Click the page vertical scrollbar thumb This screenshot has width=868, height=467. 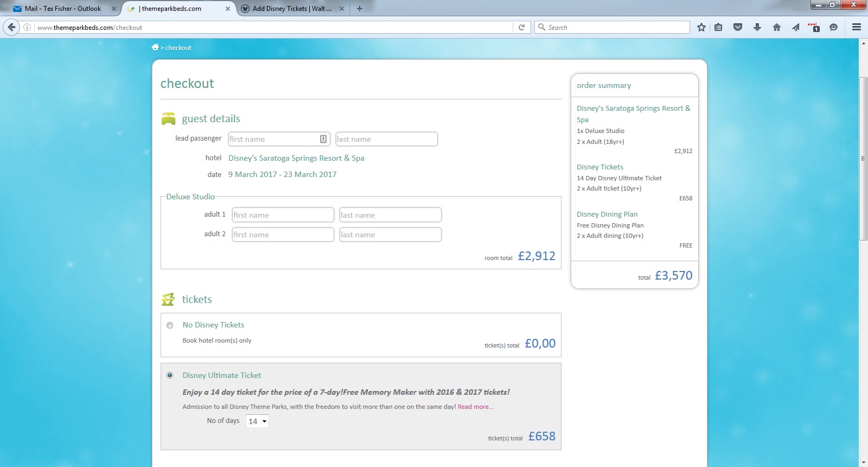863,159
